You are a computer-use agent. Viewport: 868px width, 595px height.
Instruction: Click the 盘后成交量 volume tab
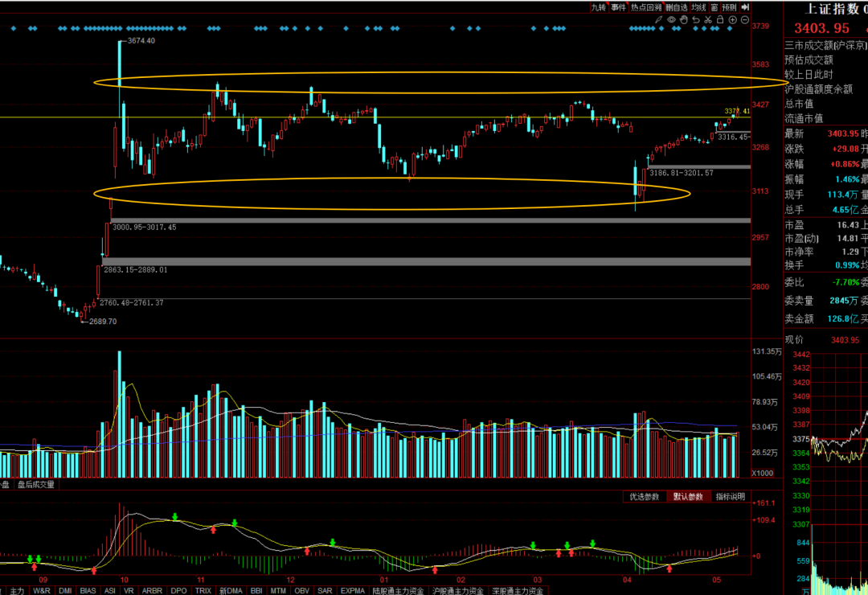click(36, 485)
